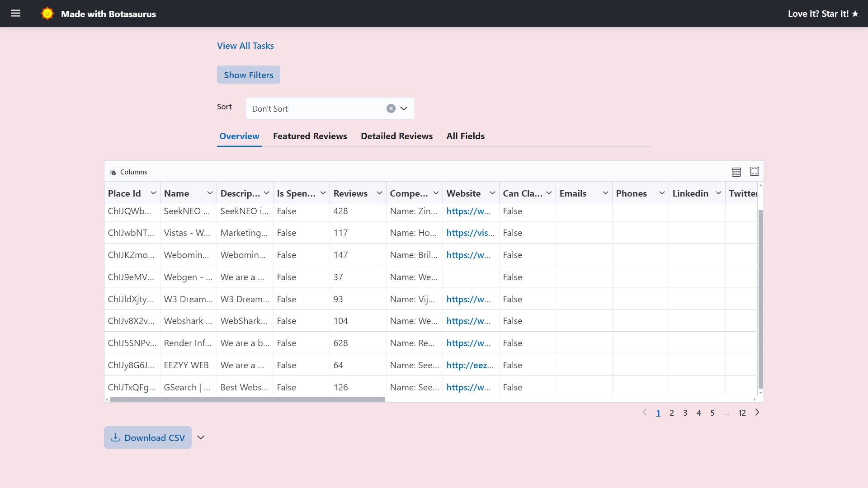Click the Botasaurus sun logo
The image size is (868, 488).
click(x=47, y=14)
